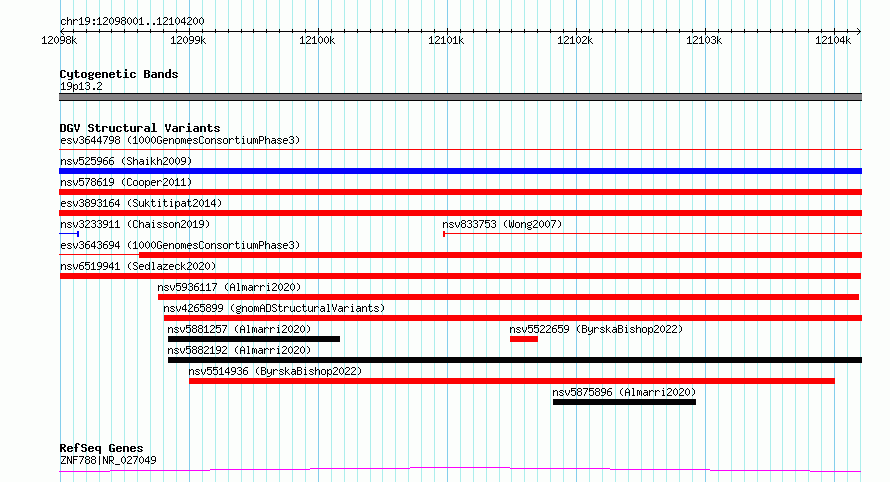Click the magenta ZNF788 gene track line
The height and width of the screenshot is (482, 890).
point(460,469)
